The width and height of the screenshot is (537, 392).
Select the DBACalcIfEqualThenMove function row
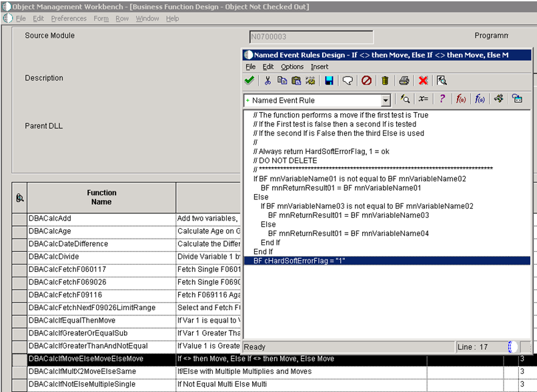pyautogui.click(x=101, y=321)
